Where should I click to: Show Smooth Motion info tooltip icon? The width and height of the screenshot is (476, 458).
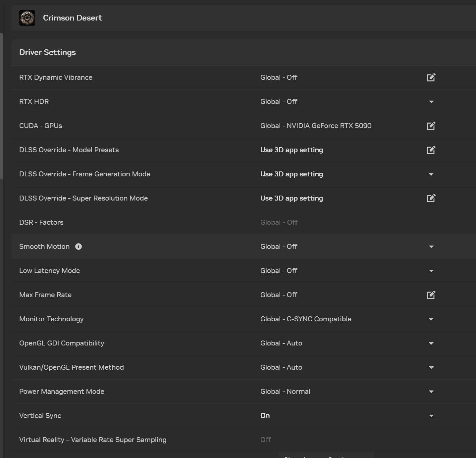click(x=79, y=247)
